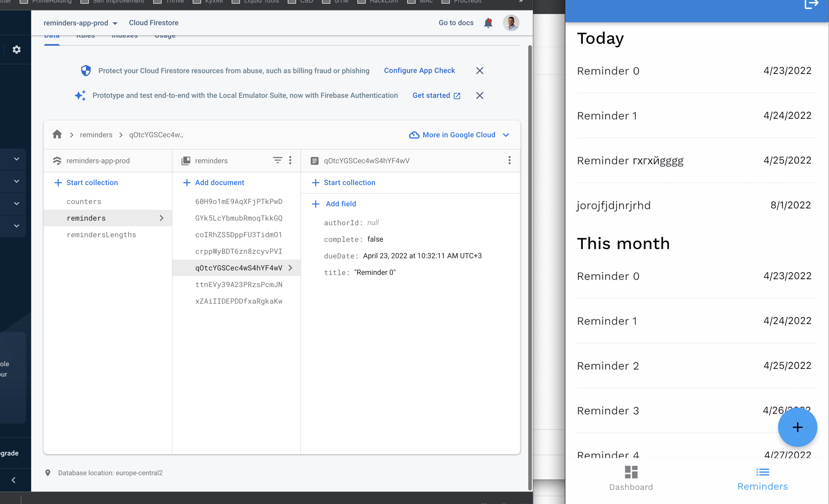Image resolution: width=829 pixels, height=504 pixels.
Task: Open the reminders collection overflow menu
Action: coord(290,160)
